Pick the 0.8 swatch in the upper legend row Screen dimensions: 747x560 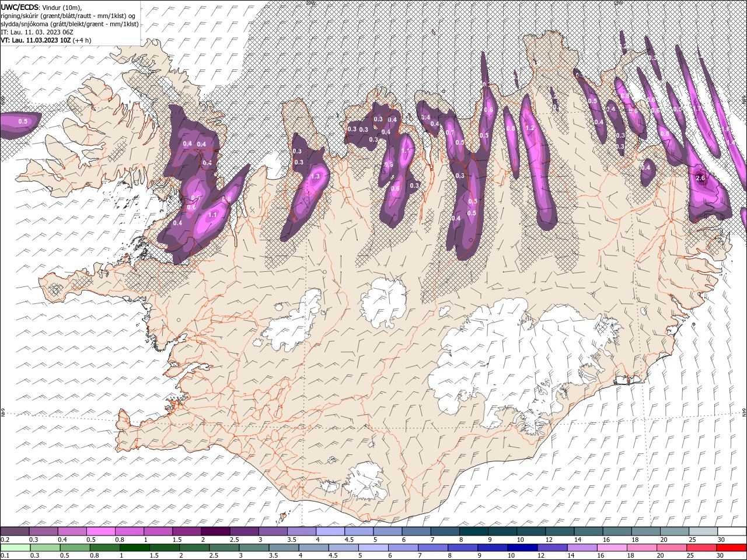[x=129, y=531]
